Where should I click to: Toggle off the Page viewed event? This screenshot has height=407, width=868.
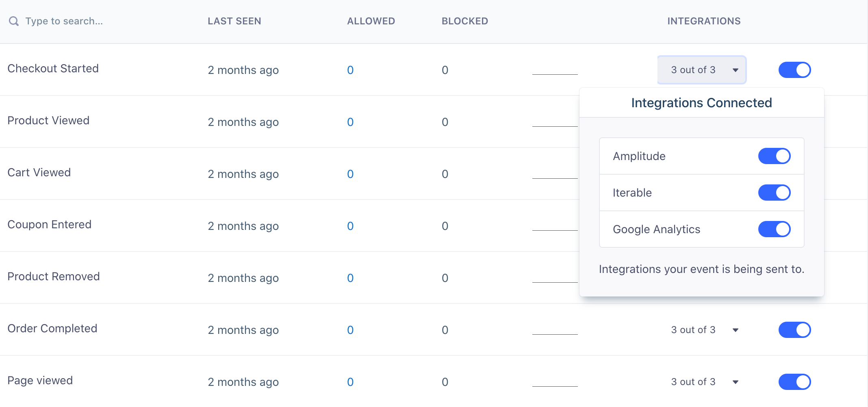coord(794,382)
